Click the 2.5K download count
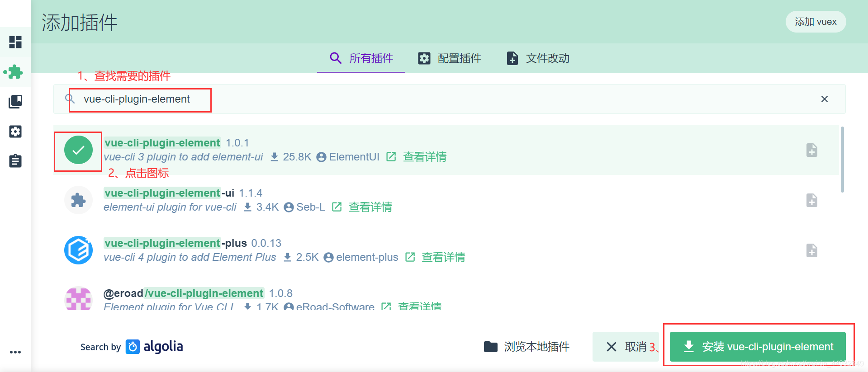868x372 pixels. click(307, 257)
